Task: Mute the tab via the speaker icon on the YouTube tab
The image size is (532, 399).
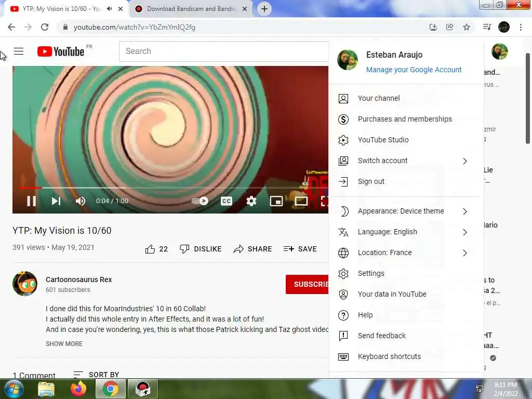Action: coord(109,9)
